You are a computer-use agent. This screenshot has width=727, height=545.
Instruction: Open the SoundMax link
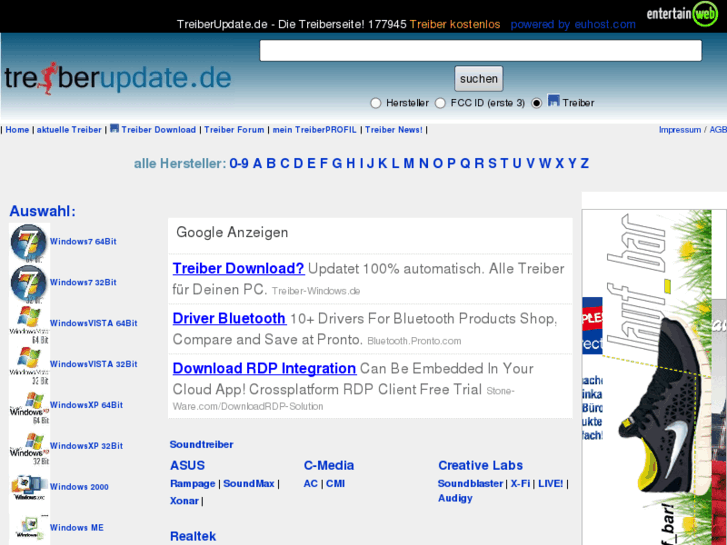click(249, 483)
